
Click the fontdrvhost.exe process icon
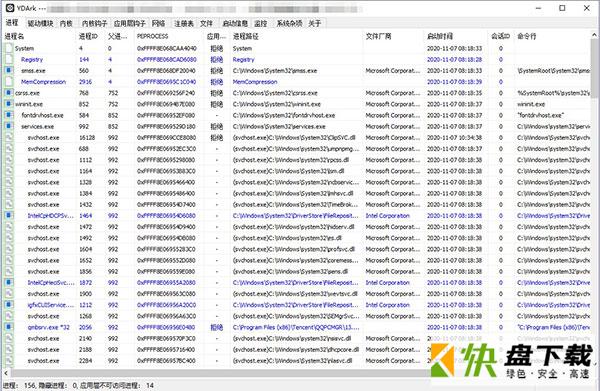(x=9, y=115)
